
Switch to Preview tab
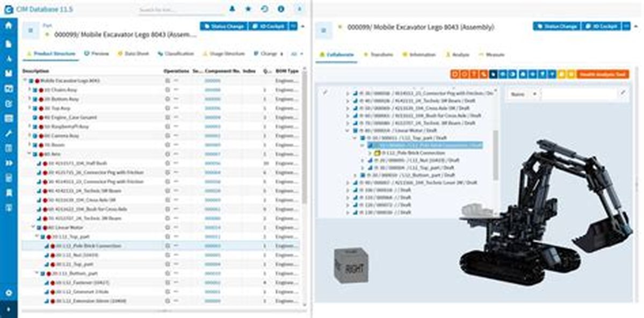[97, 54]
